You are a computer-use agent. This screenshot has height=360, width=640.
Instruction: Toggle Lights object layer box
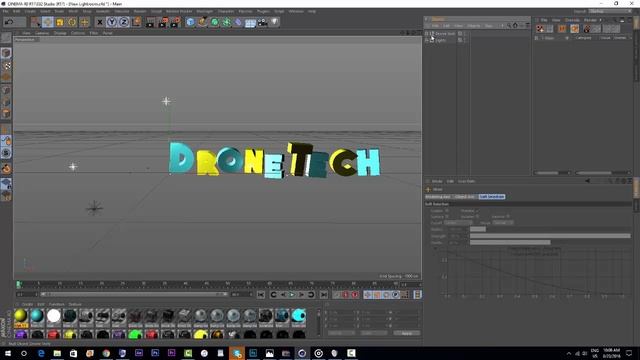pyautogui.click(x=460, y=40)
